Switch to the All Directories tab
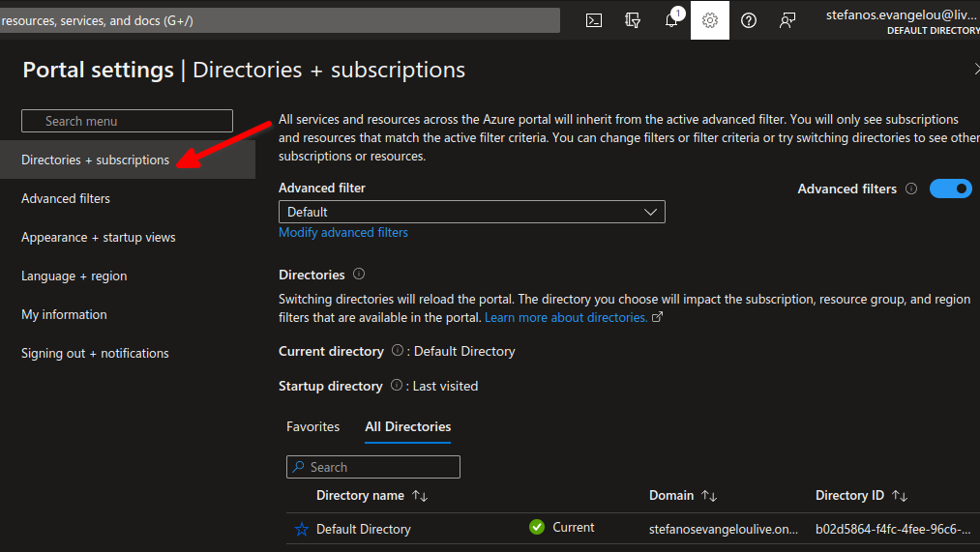Viewport: 980px width, 552px height. [407, 426]
